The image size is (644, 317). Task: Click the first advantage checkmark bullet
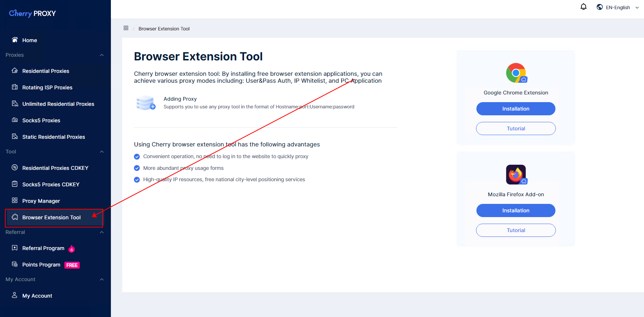coord(137,157)
